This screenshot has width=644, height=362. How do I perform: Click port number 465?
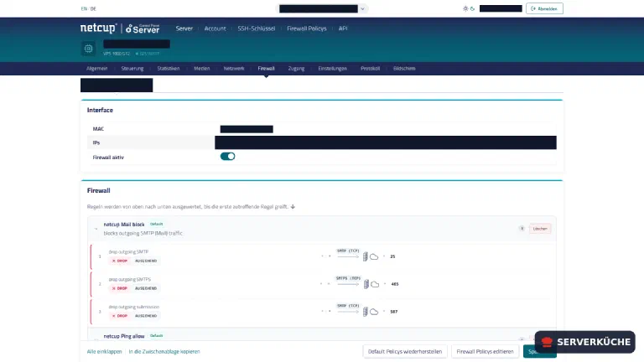click(x=395, y=284)
